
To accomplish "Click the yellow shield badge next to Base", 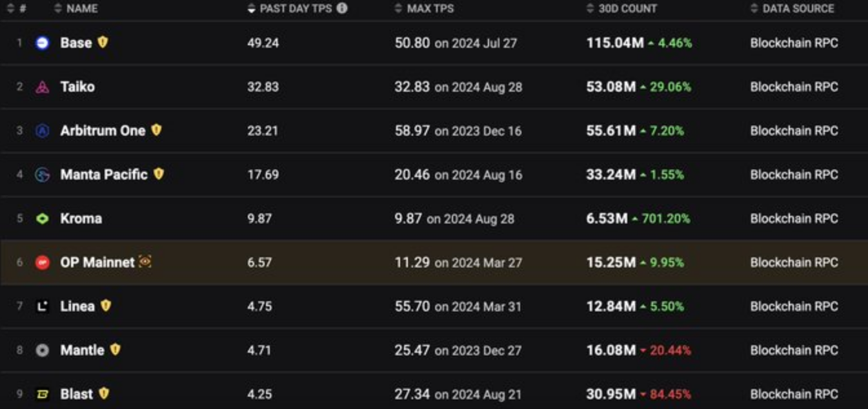I will [103, 43].
